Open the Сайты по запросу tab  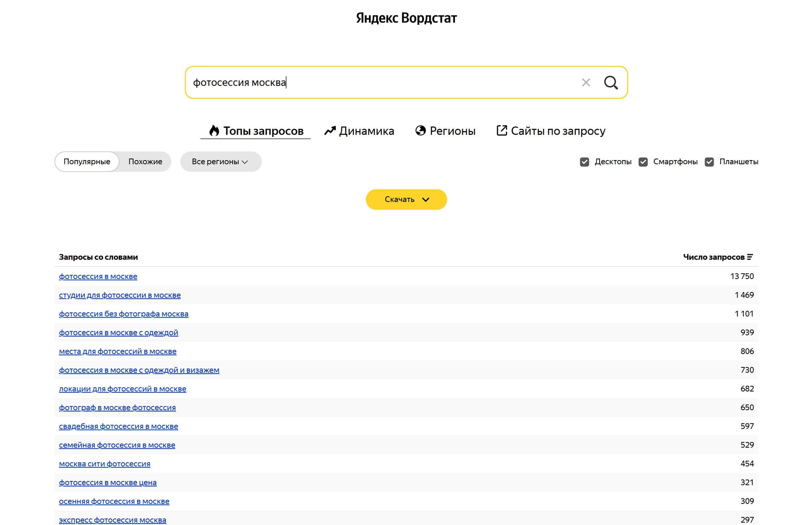point(551,131)
